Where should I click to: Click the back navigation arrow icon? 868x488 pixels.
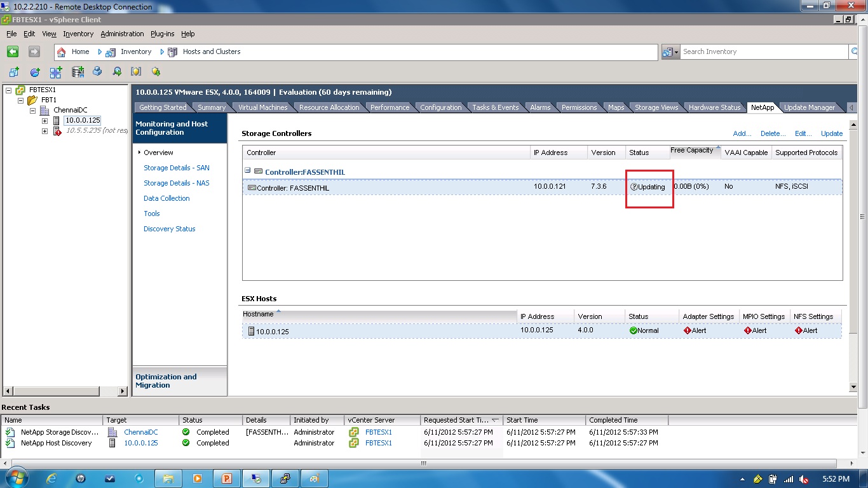[x=13, y=51]
